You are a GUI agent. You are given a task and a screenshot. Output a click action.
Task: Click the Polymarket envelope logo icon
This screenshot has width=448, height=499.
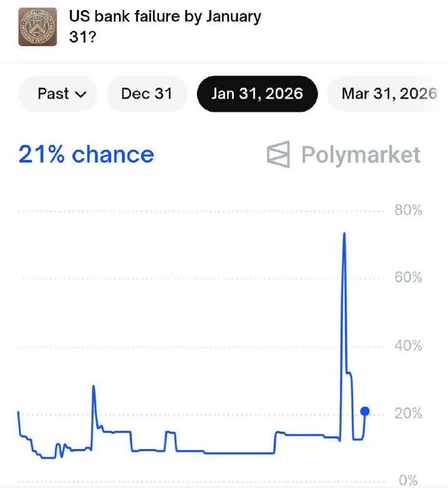coord(278,155)
